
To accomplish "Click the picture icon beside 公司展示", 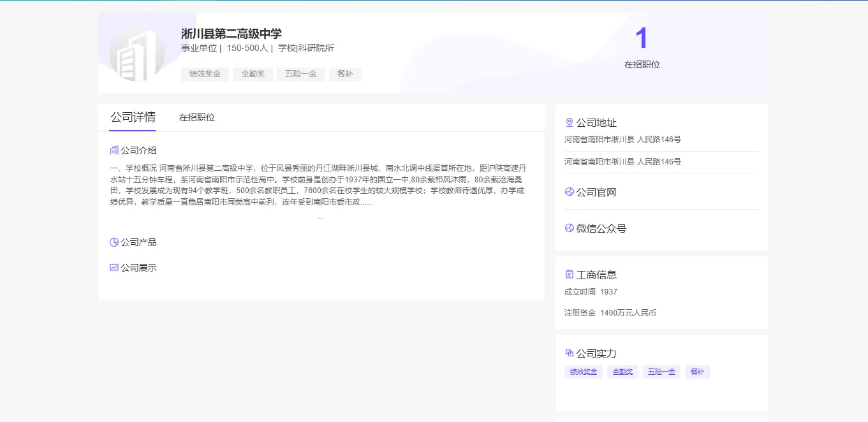I will click(x=114, y=267).
